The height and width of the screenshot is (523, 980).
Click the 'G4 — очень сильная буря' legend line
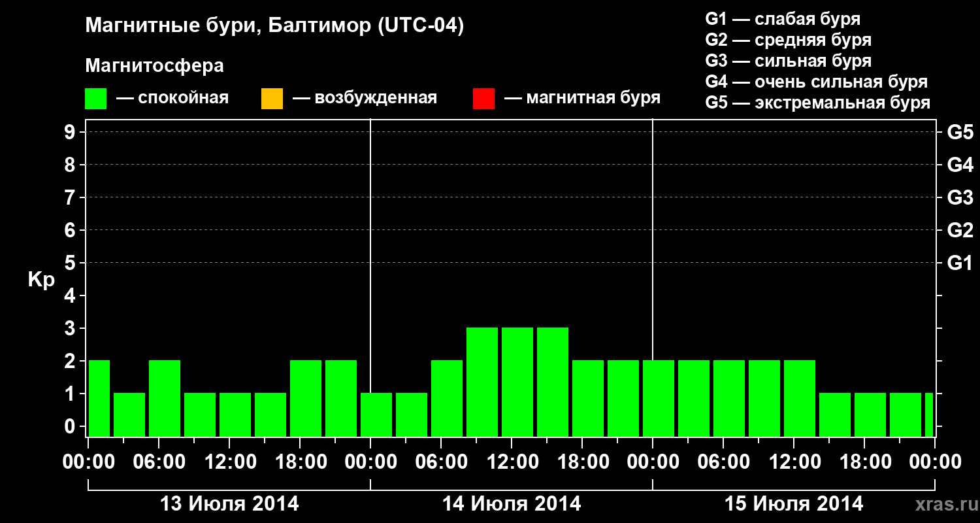[817, 82]
